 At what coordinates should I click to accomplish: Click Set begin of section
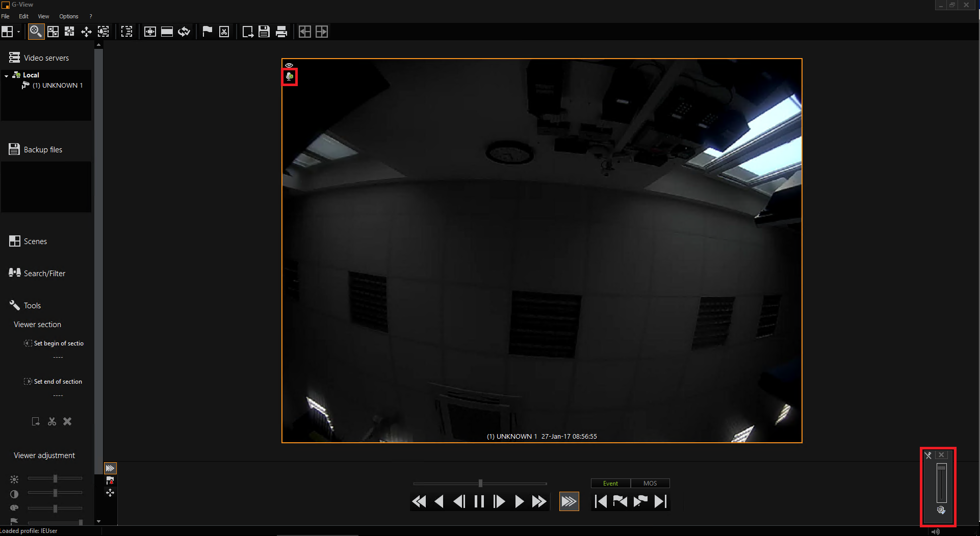point(58,343)
